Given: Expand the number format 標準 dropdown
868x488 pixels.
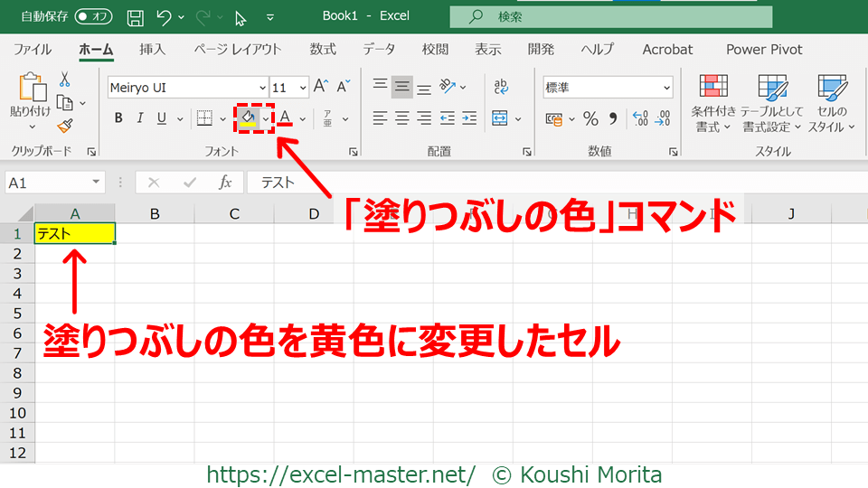Looking at the screenshot, I should pos(667,88).
